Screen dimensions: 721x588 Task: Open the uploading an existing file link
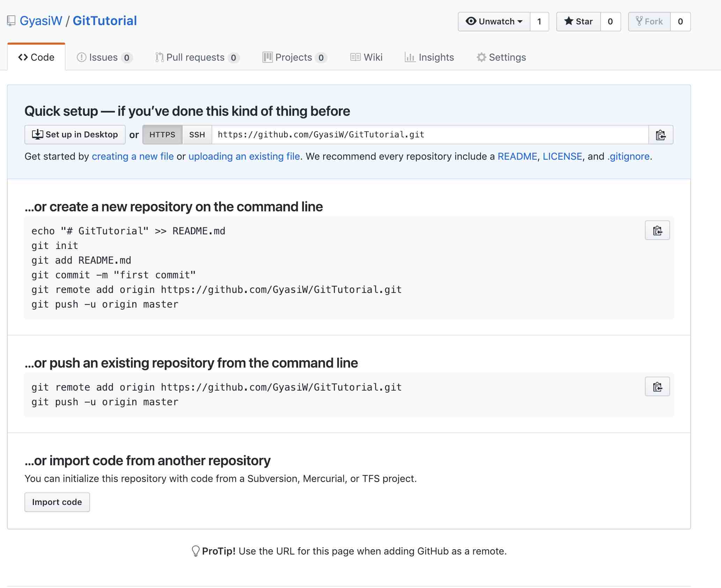click(244, 156)
